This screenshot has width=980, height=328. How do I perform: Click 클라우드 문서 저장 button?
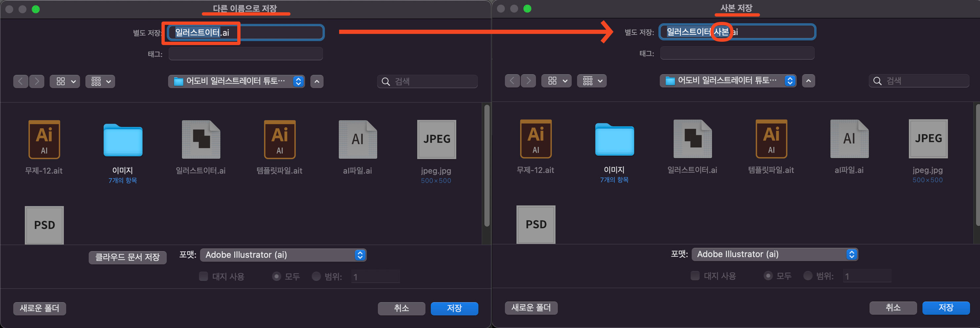point(127,257)
